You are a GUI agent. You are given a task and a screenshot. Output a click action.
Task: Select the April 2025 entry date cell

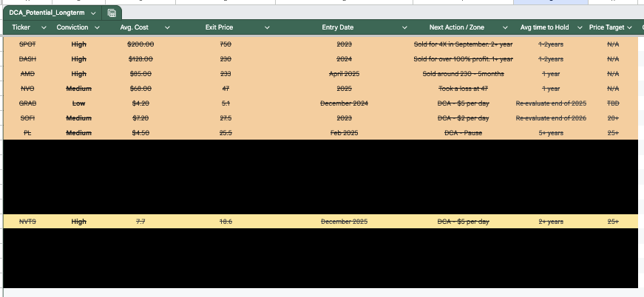click(344, 74)
